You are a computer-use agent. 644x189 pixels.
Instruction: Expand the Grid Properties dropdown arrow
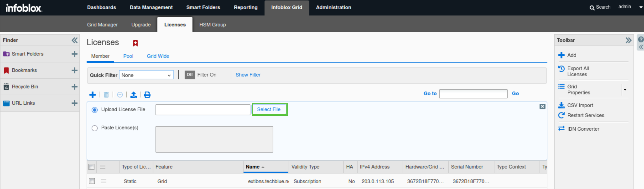tap(625, 90)
